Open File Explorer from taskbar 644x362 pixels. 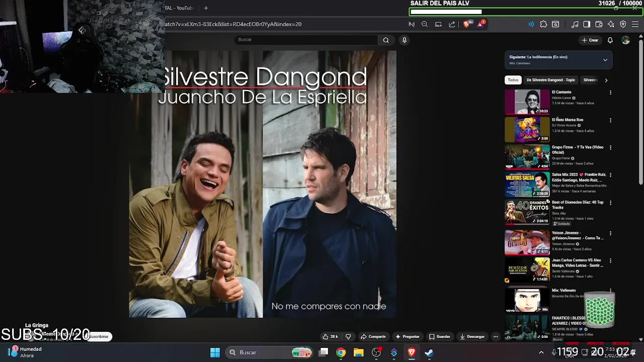[x=359, y=352]
